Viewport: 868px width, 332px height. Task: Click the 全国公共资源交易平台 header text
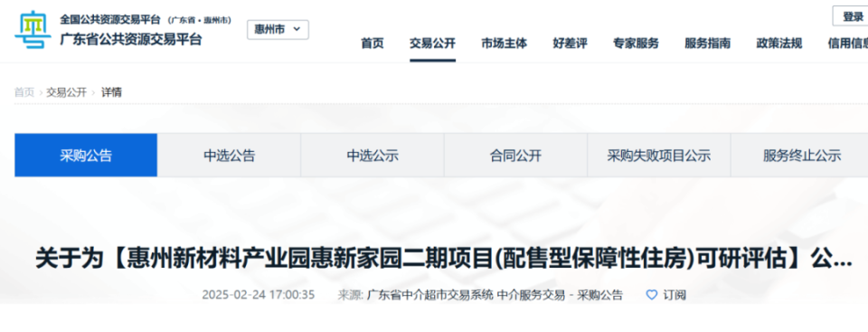coord(110,19)
